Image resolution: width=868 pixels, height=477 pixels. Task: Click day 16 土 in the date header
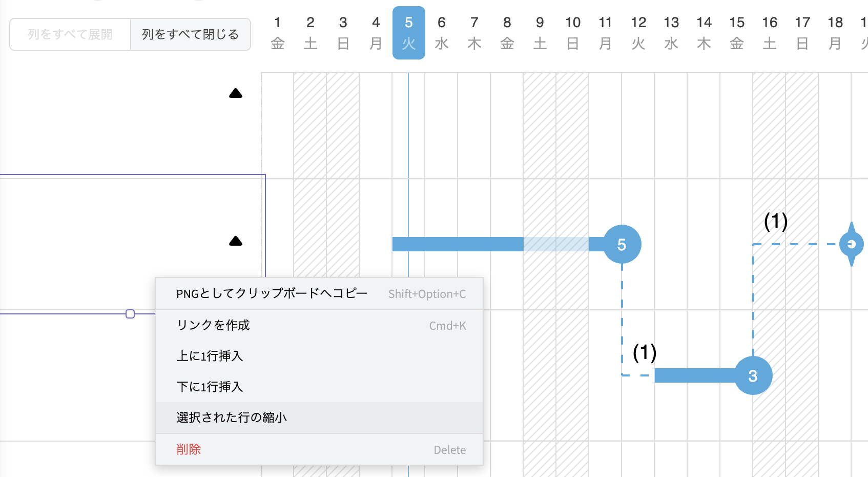tap(769, 33)
